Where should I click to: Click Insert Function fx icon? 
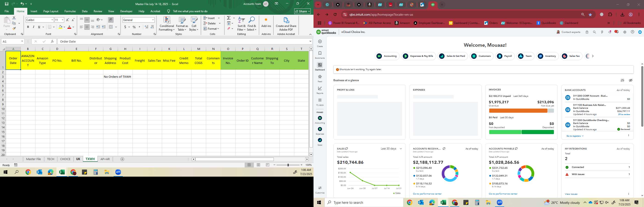52,41
